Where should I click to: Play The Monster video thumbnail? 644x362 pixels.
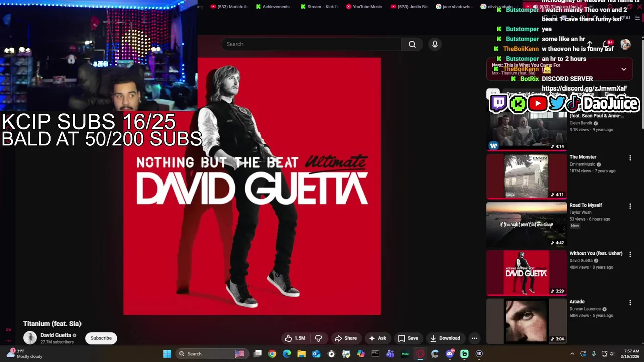click(x=526, y=176)
